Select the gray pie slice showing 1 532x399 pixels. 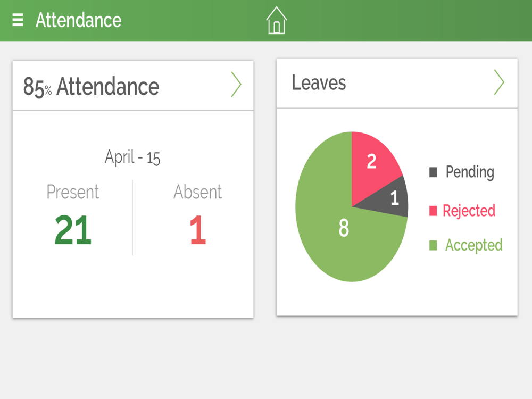390,199
